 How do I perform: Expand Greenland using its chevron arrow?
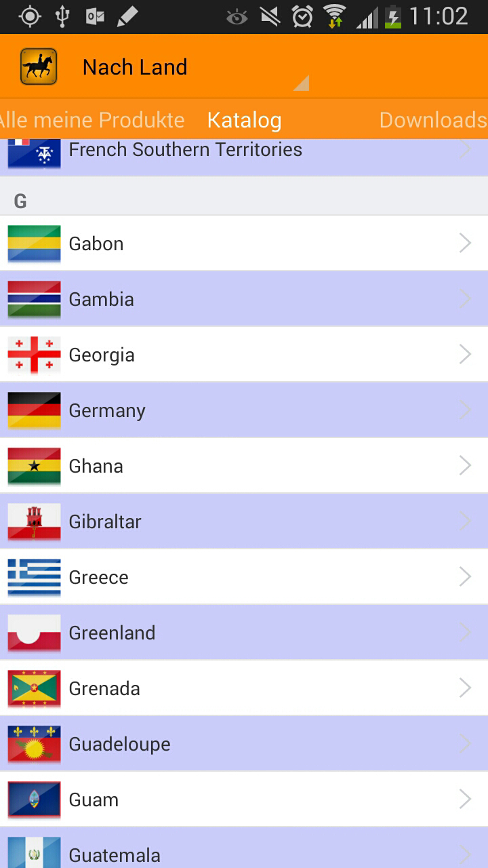coord(465,633)
